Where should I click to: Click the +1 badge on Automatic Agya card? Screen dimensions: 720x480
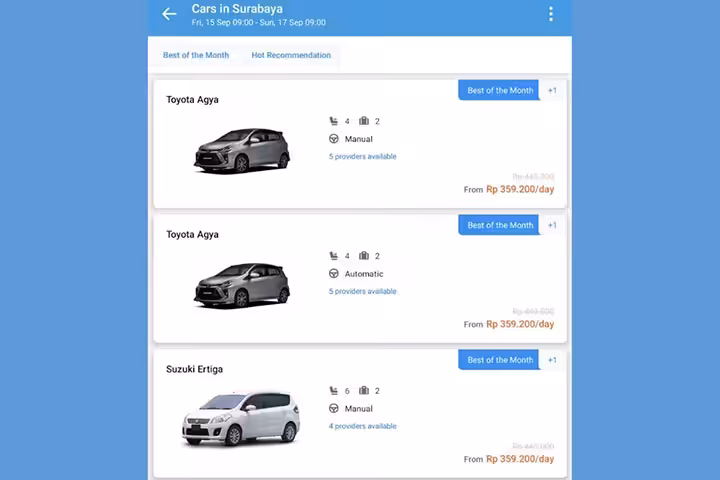pyautogui.click(x=552, y=225)
